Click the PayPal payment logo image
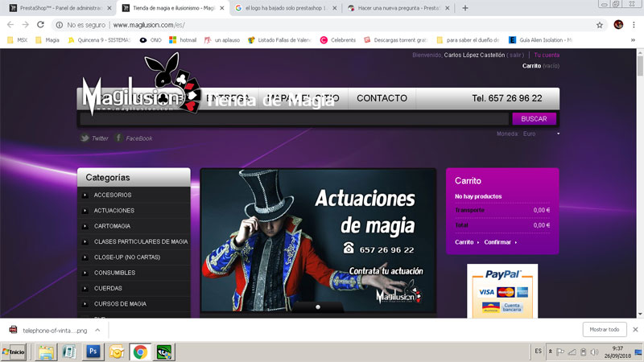 (x=502, y=291)
